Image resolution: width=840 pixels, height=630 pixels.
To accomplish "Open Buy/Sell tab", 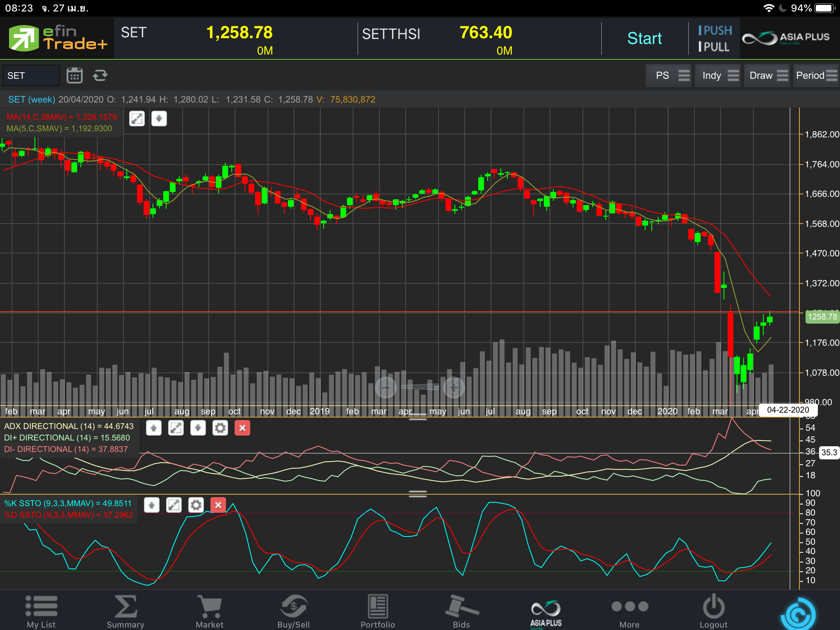I will tap(294, 611).
